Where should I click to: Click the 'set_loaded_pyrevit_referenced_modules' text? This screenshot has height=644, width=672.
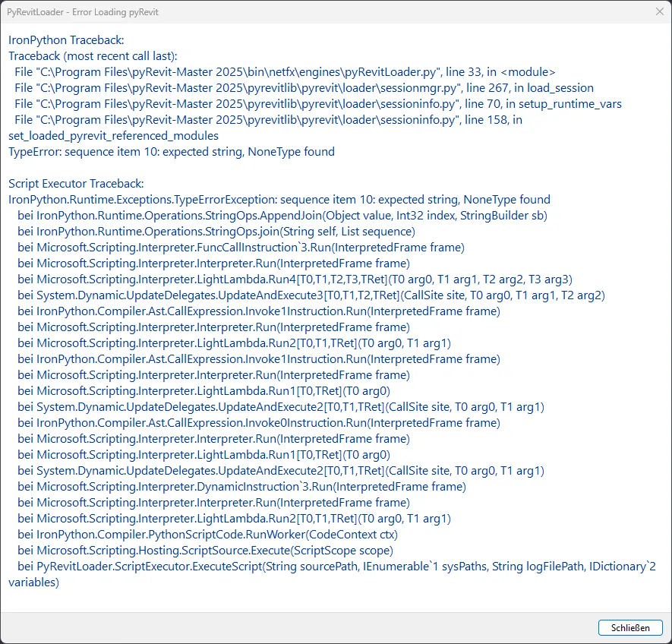114,135
